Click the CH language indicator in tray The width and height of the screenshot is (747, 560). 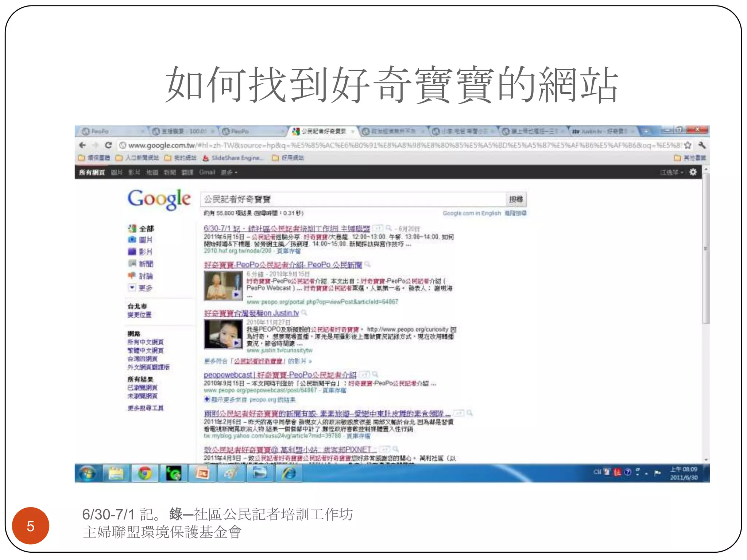pos(597,472)
